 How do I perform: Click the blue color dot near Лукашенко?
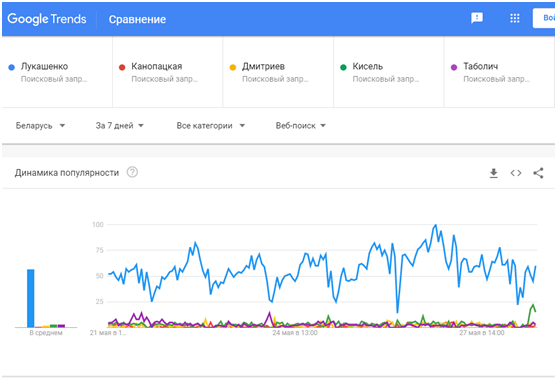11,67
